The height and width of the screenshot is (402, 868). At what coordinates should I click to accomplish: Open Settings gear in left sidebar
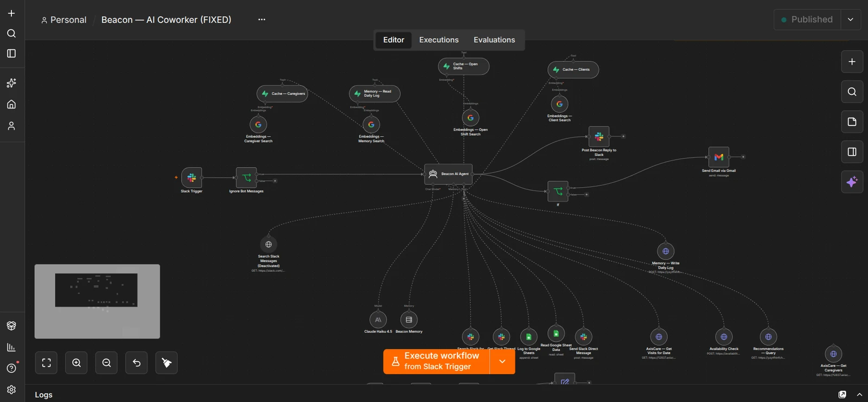point(11,390)
